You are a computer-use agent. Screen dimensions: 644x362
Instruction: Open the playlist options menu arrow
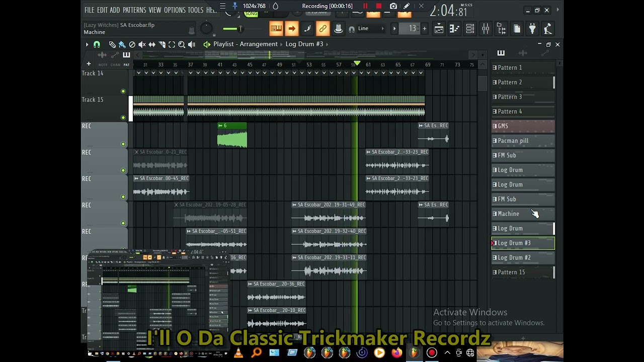tap(87, 45)
